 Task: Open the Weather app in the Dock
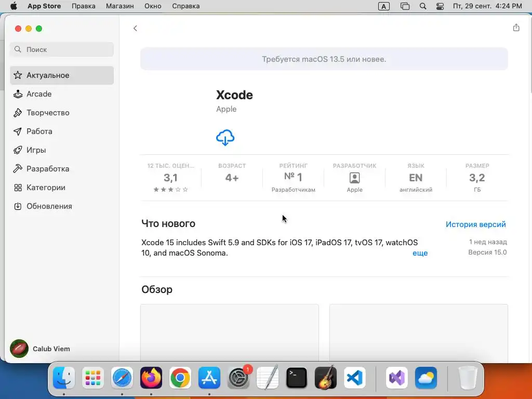[426, 378]
